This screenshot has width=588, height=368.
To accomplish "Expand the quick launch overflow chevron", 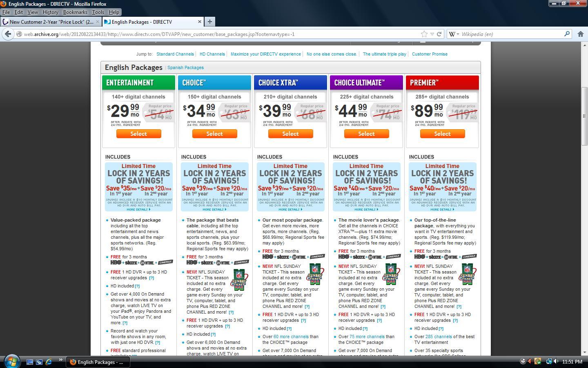I will tap(60, 360).
